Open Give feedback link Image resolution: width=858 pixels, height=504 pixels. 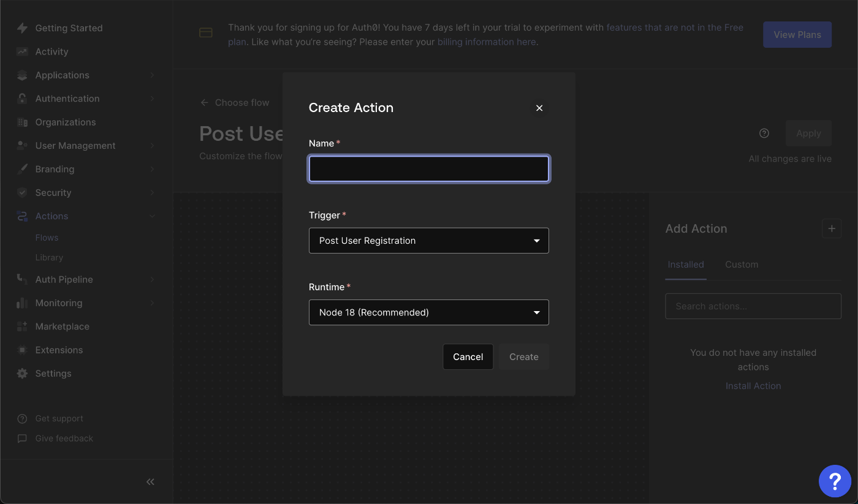pos(64,438)
